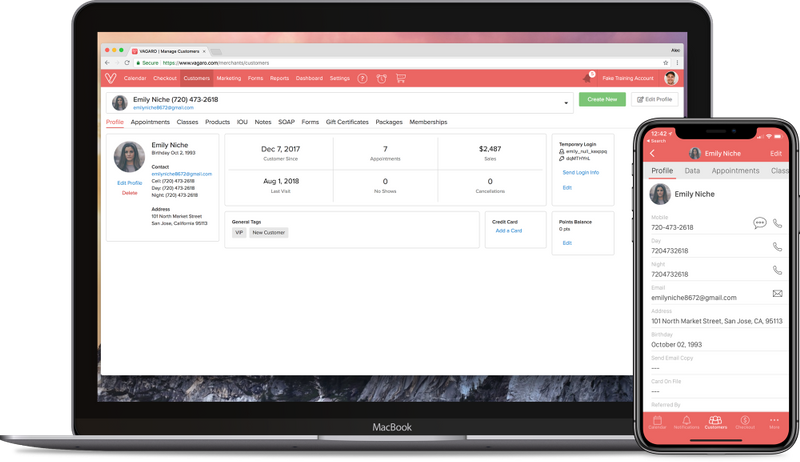Expand the customer selector dropdown arrow

tap(566, 103)
